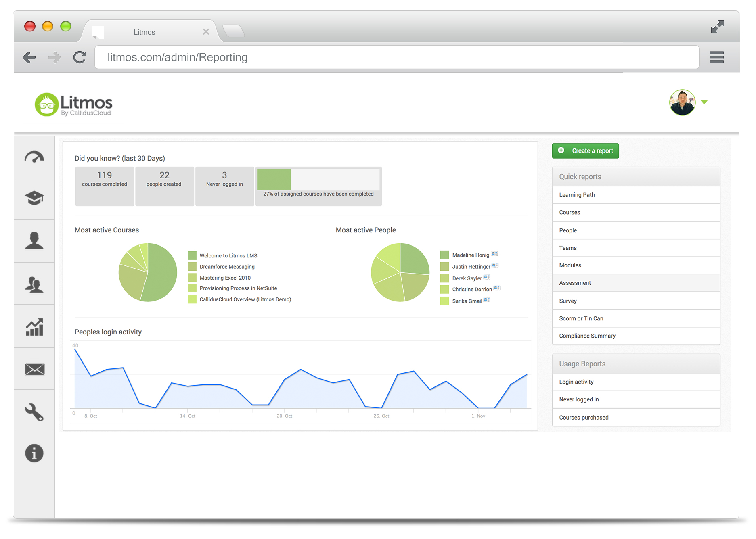Open profile card icon next to Madeline Honig

[494, 254]
